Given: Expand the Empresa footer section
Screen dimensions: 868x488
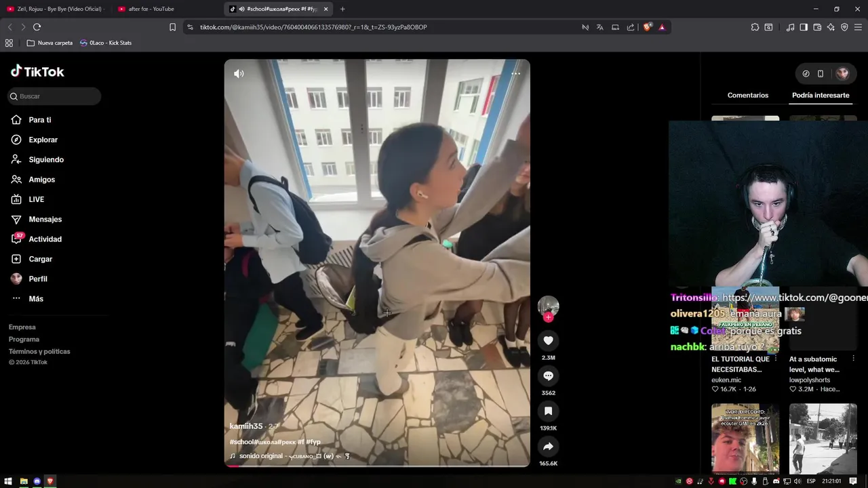Looking at the screenshot, I should pos(22,327).
